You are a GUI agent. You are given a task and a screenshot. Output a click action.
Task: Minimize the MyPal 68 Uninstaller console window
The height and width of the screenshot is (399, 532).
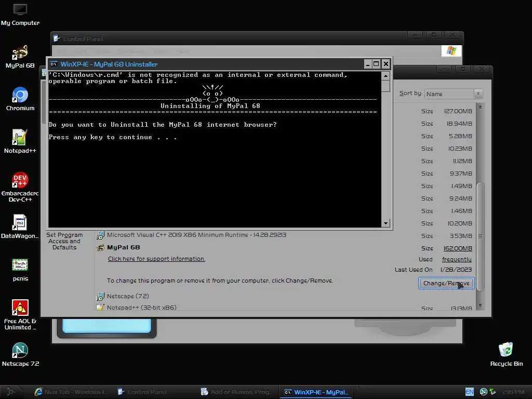(368, 64)
